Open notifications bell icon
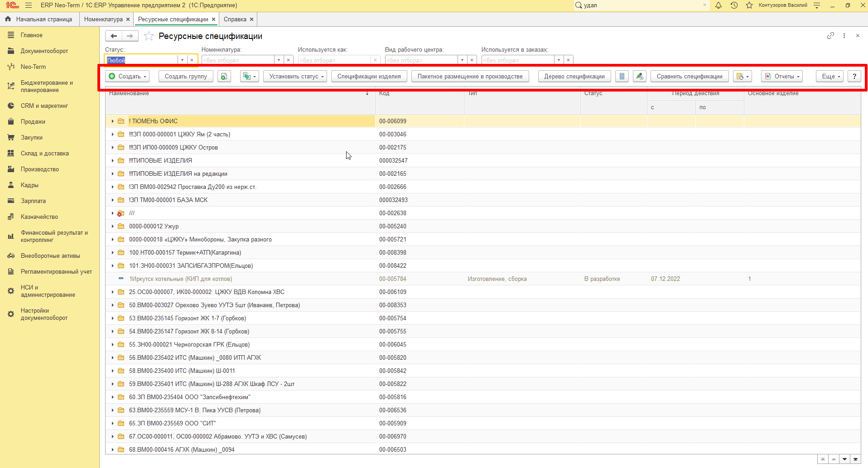Screen dimensions: 868x468 (x=719, y=5)
